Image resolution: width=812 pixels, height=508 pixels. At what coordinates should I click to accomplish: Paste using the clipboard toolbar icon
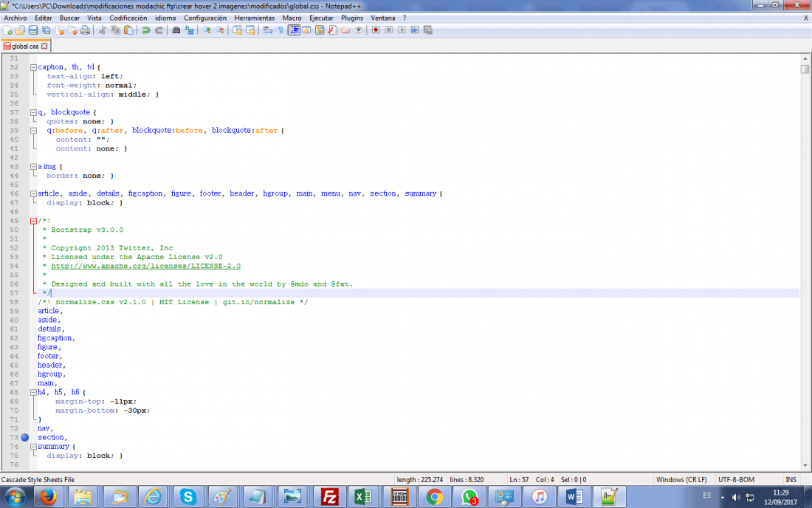(128, 30)
